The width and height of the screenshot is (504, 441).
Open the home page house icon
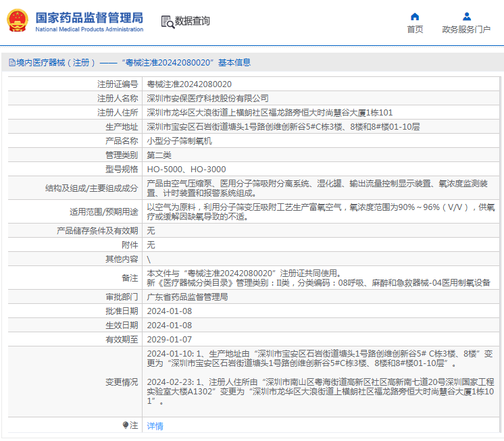pyautogui.click(x=415, y=17)
